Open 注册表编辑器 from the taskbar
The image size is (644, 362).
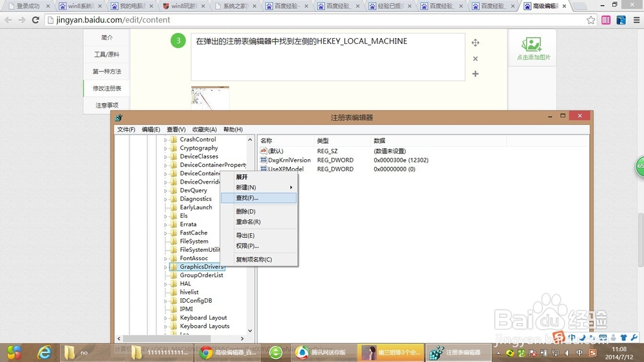[x=458, y=352]
